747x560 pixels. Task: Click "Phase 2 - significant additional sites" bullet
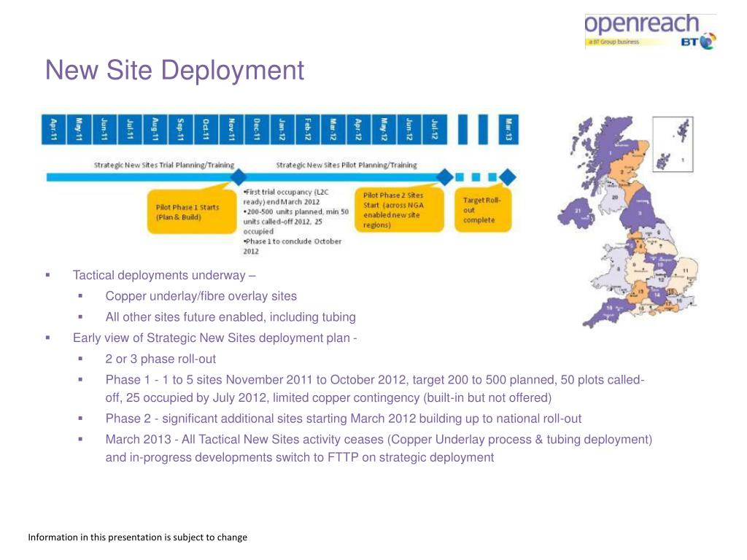point(344,419)
